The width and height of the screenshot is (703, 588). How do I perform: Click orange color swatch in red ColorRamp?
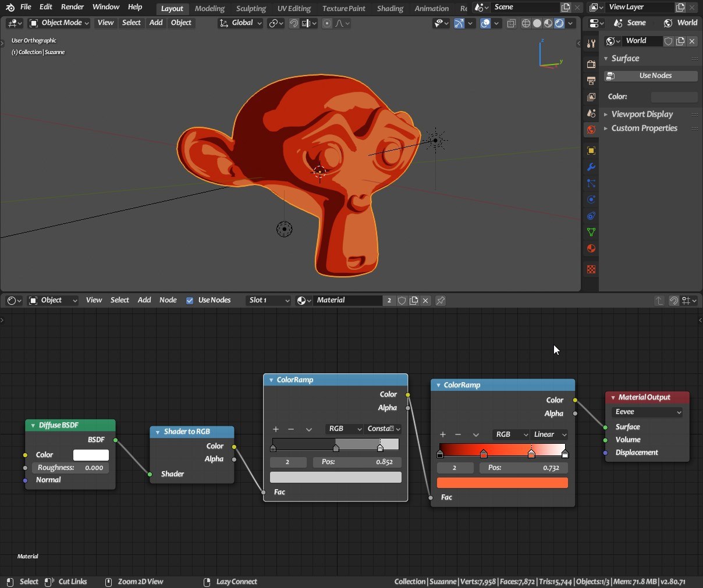(502, 483)
